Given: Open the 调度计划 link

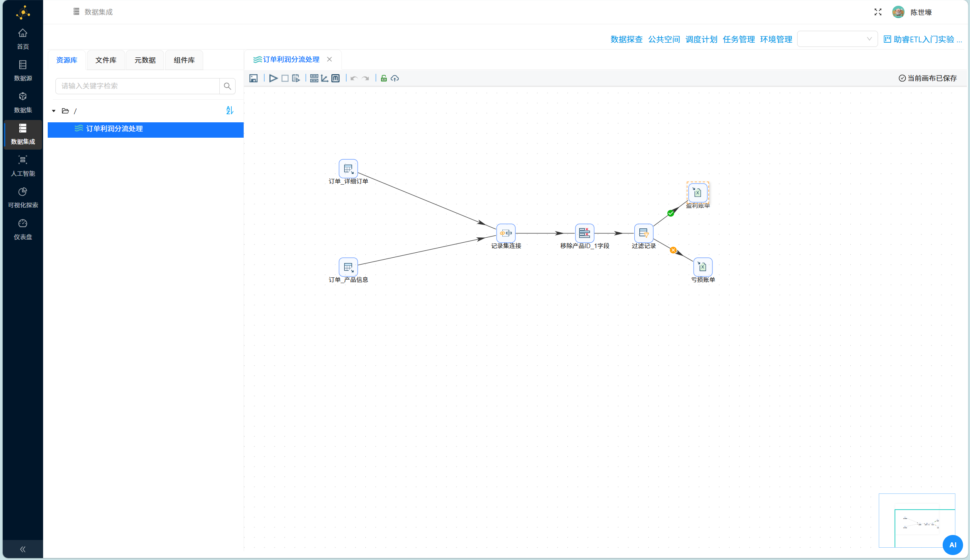Looking at the screenshot, I should coord(701,39).
